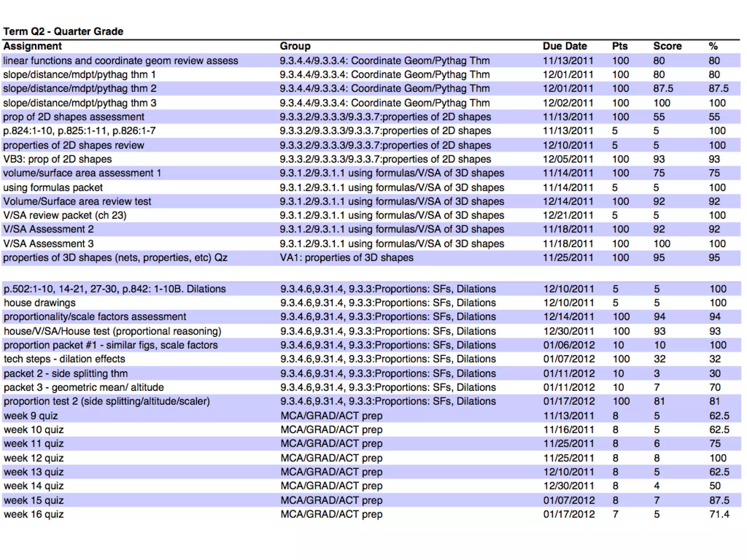747x560 pixels.
Task: Click the Pts column header
Action: click(619, 46)
